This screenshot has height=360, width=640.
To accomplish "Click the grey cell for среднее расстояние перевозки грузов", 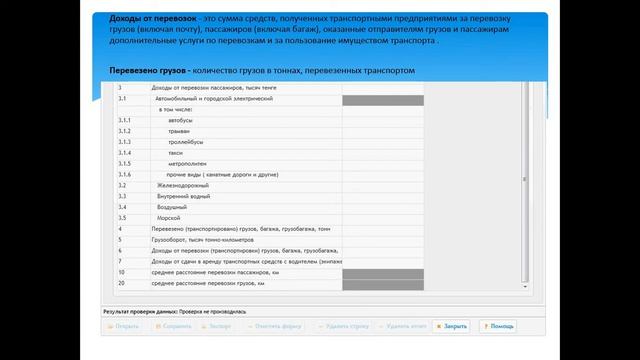I will tap(383, 285).
